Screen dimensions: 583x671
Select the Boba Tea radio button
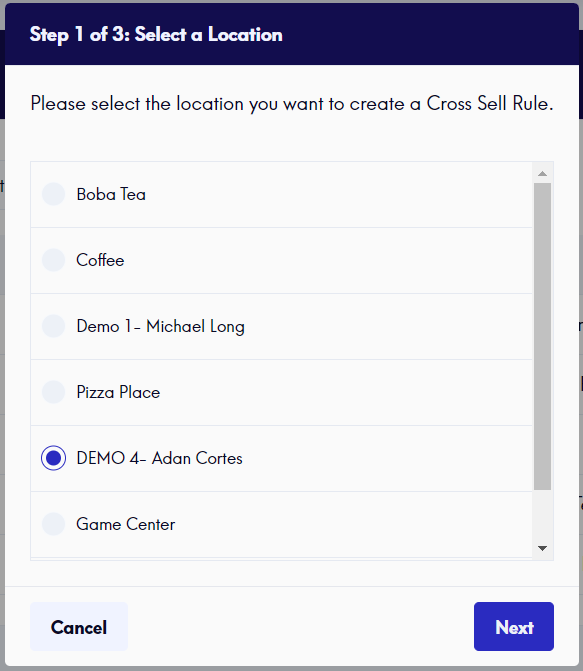tap(54, 194)
